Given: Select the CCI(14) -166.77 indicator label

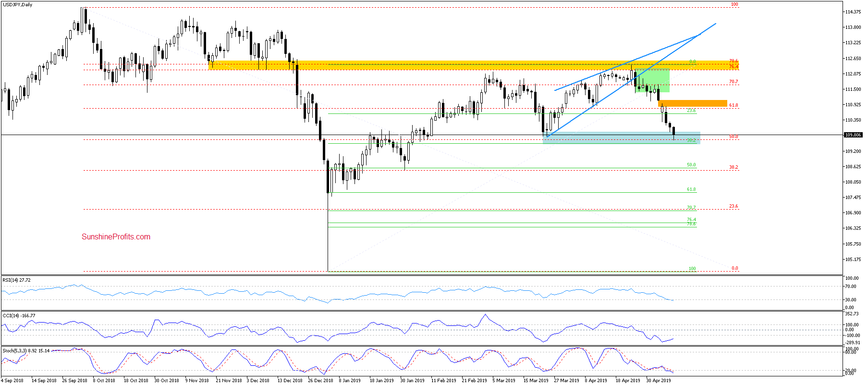Looking at the screenshot, I should click(x=19, y=316).
